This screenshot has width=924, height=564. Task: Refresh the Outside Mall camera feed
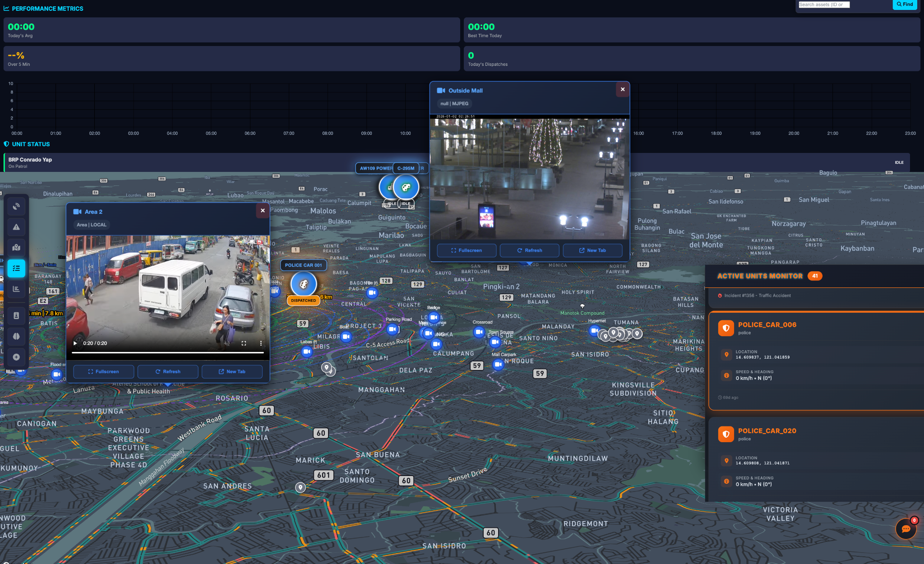pos(529,250)
